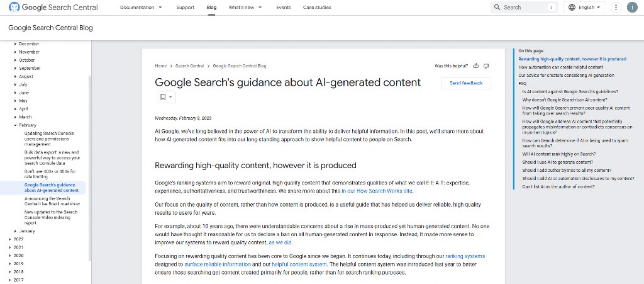Open the What's new dropdown menu

pyautogui.click(x=245, y=8)
